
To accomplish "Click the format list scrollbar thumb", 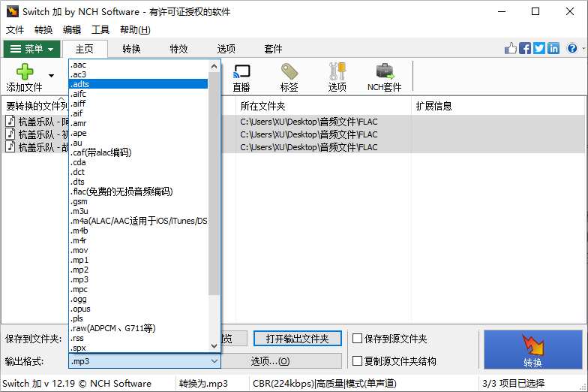I will tap(214, 184).
